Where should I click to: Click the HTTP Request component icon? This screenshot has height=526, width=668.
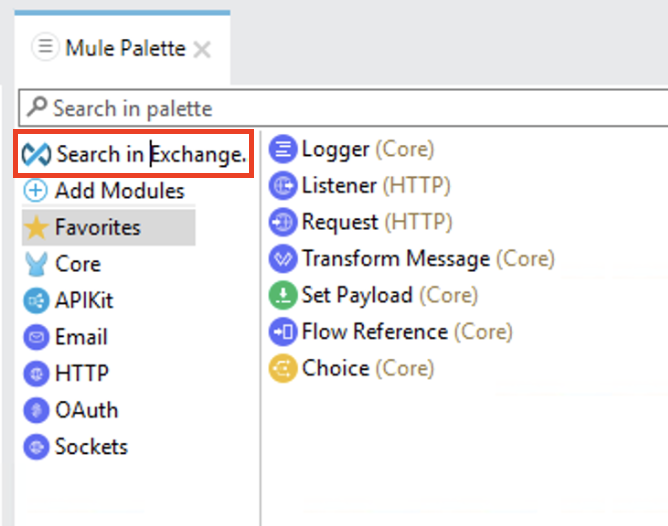(282, 222)
